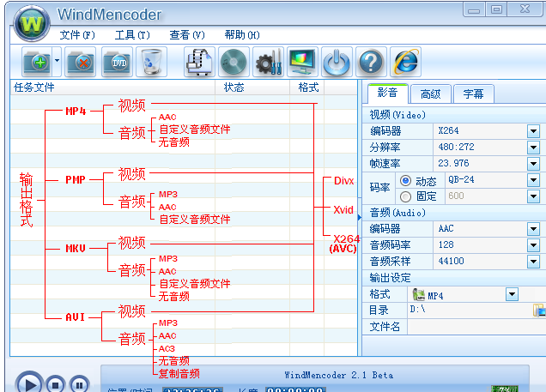Expand the 格式 MP4 output dropdown
This screenshot has width=546, height=392.
click(512, 294)
